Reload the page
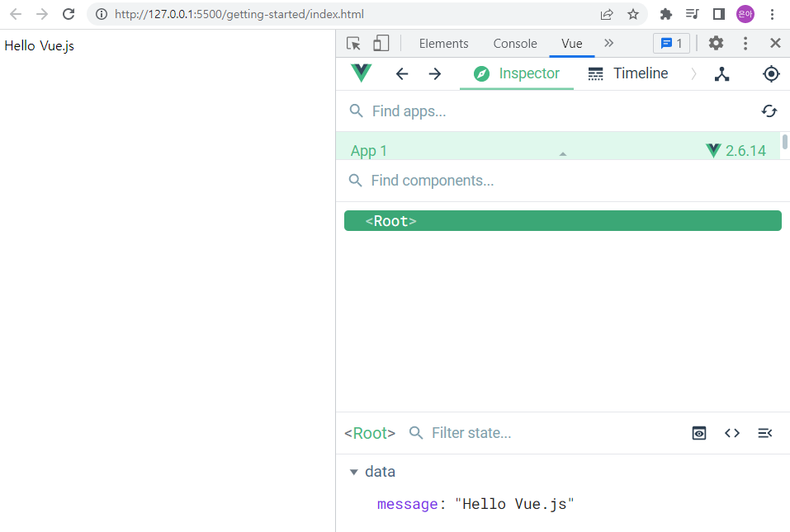Image resolution: width=790 pixels, height=532 pixels. pos(69,14)
